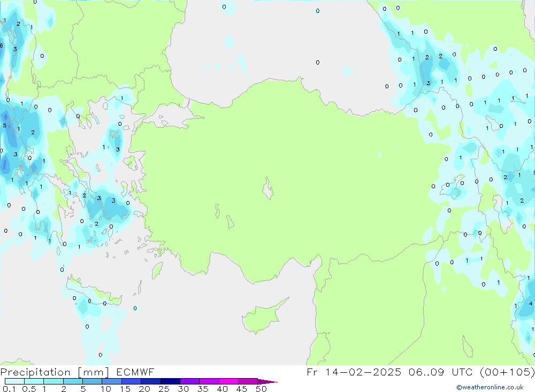The width and height of the screenshot is (535, 392).
Task: Select the 'ECMWF' model label
Action: click(x=135, y=372)
